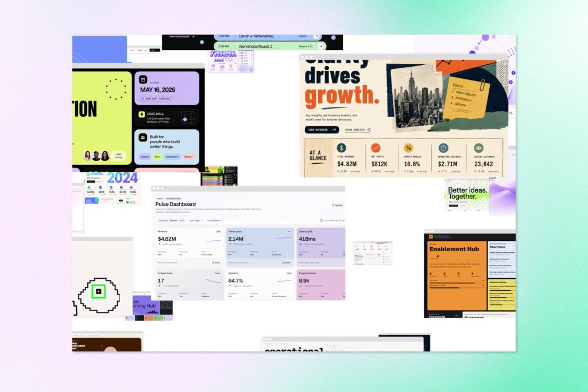The image size is (588, 392).
Task: Click the +362 joining pill
Action: (118, 155)
